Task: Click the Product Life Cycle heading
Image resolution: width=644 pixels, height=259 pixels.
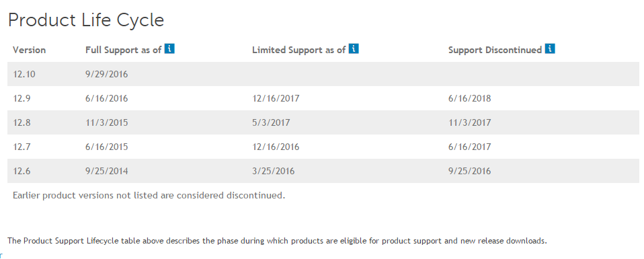Action: (86, 21)
